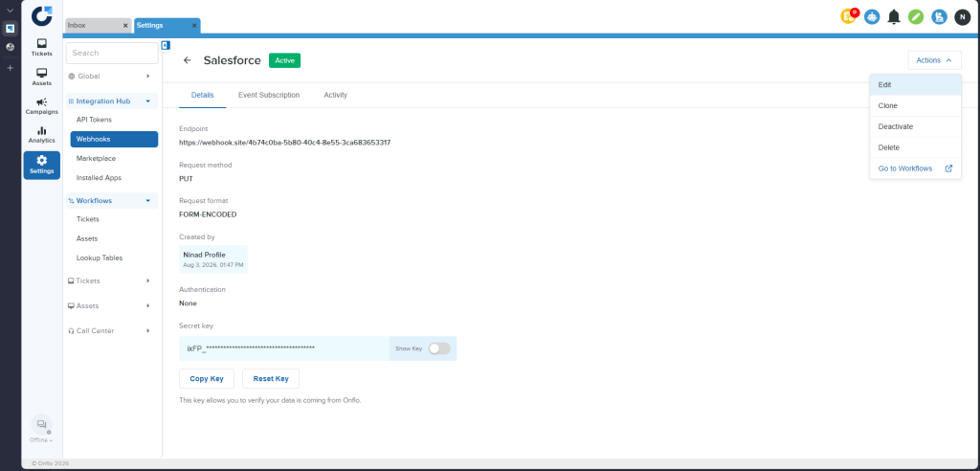This screenshot has width=980, height=471.
Task: Open the N profile avatar
Action: click(963, 17)
